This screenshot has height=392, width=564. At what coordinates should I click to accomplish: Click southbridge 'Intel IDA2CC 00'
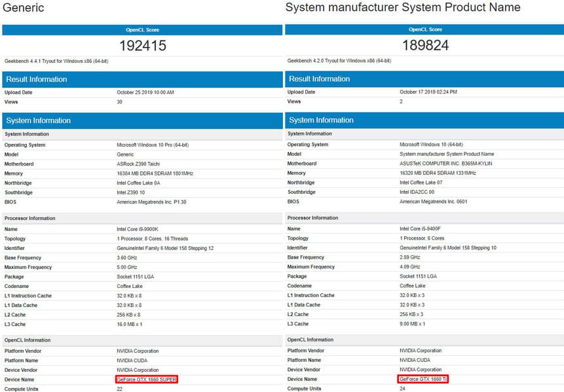coord(417,192)
